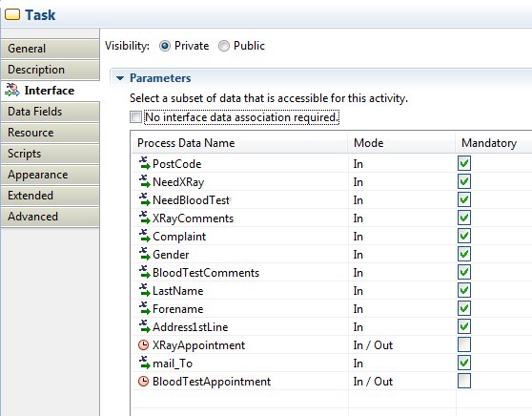Screen dimensions: 532x416
Task: Click the Interface tab icon
Action: 12,91
